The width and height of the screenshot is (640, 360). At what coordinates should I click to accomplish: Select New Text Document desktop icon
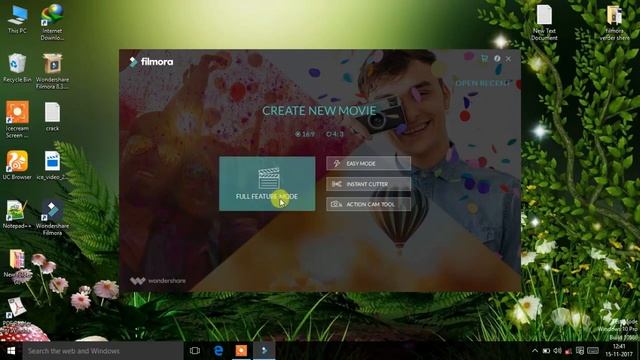coord(544,22)
